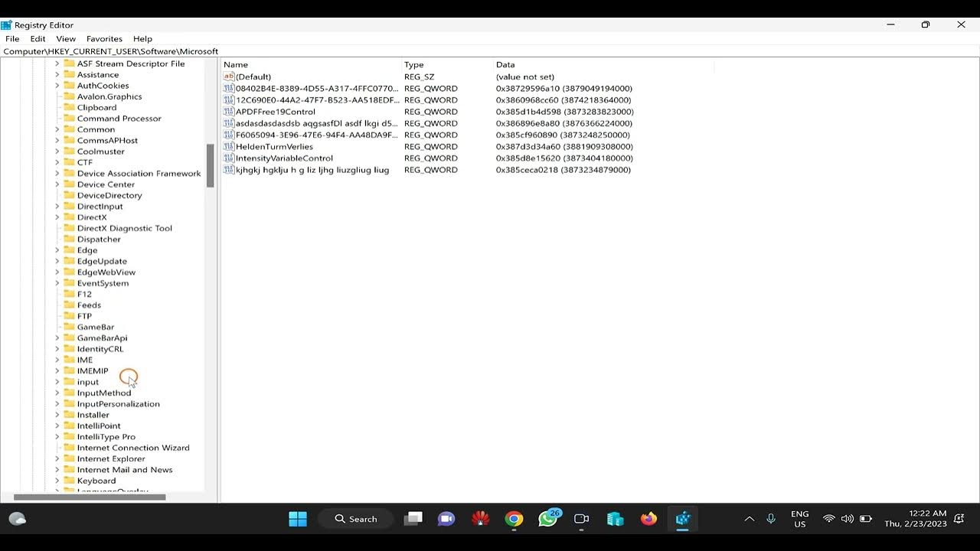Click the APDFFree19Control QWORD value icon
Screen dimensions: 980x551
click(x=229, y=112)
